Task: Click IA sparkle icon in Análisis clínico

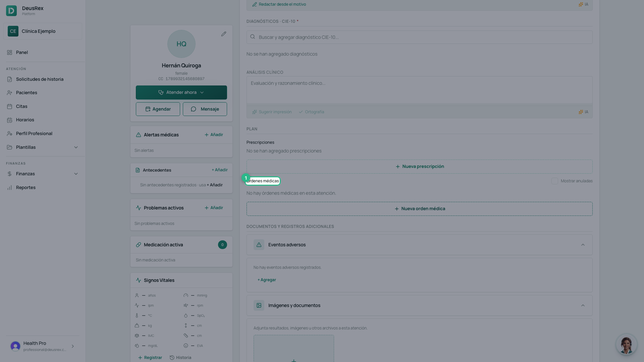Action: [x=581, y=112]
